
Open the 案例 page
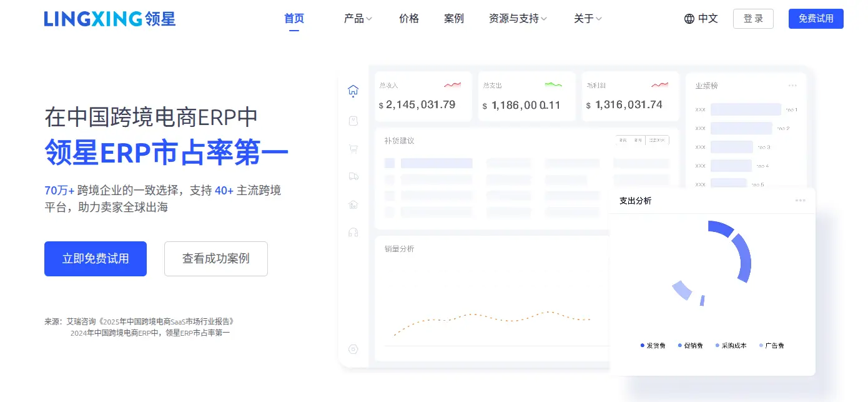tap(454, 19)
